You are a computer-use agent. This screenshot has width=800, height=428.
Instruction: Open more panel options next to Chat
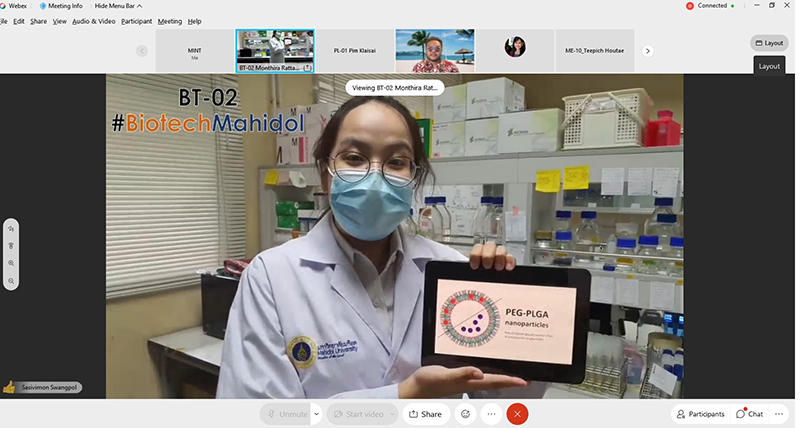point(779,414)
